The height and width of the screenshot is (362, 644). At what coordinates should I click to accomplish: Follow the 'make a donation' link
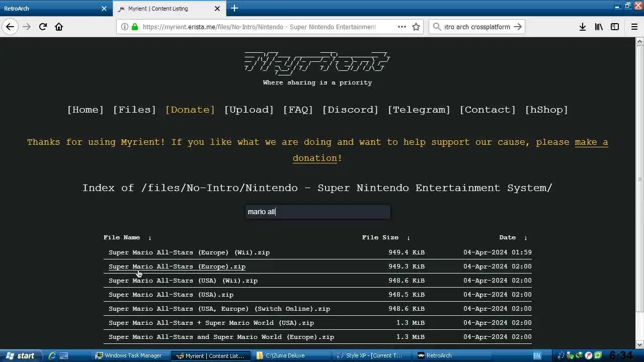tap(591, 142)
